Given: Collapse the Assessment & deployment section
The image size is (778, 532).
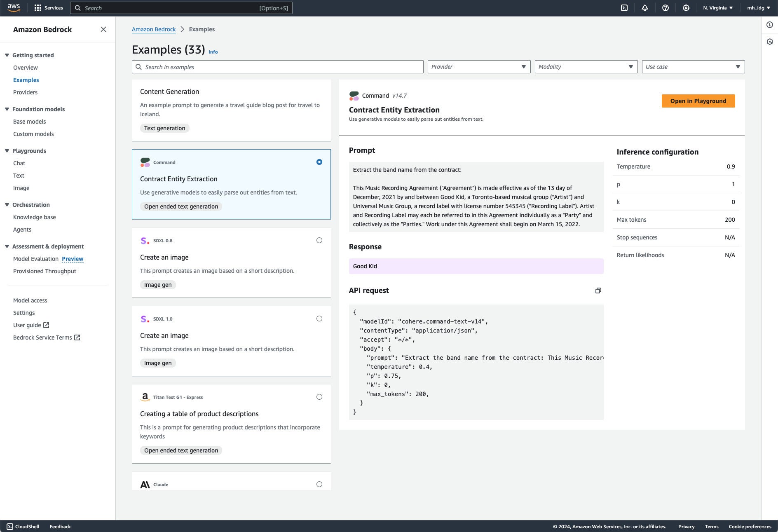Looking at the screenshot, I should (7, 246).
